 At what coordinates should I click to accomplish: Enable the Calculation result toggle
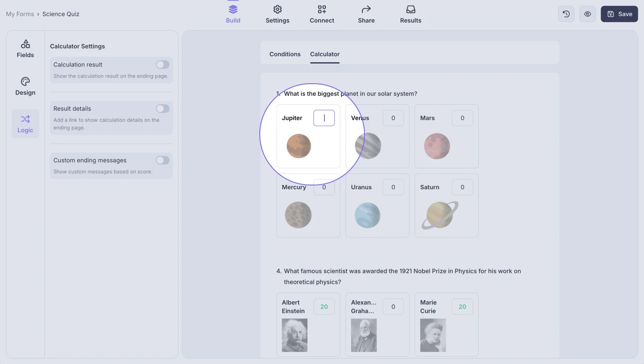click(162, 64)
